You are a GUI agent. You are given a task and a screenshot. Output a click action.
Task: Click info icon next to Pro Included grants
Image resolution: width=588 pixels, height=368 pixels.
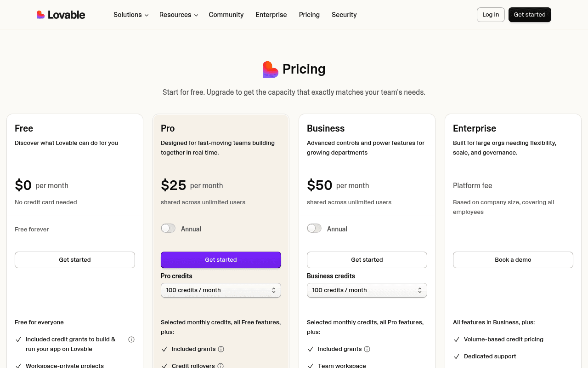pyautogui.click(x=221, y=349)
